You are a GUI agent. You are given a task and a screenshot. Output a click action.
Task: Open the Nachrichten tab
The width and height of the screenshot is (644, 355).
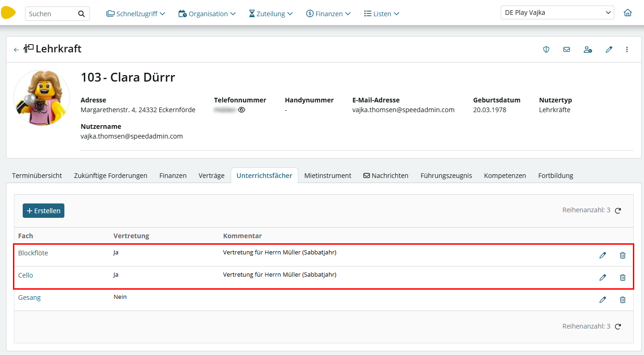[386, 176]
